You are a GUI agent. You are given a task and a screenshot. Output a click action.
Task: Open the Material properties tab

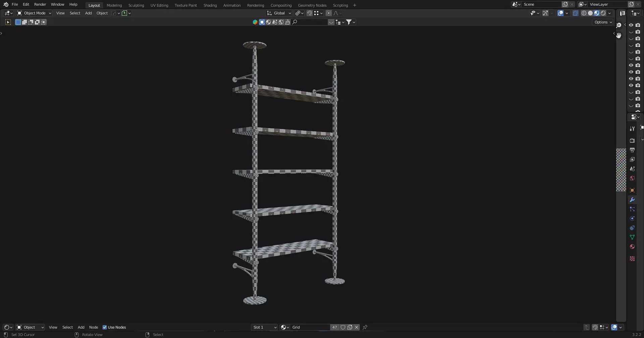coord(632,247)
